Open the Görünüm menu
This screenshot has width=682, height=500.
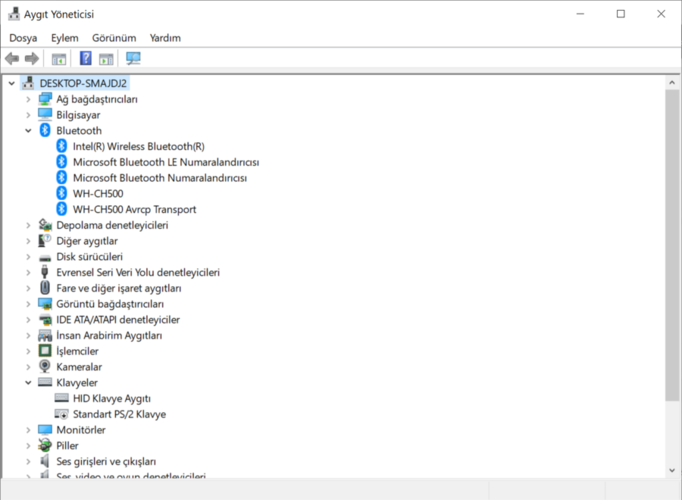click(x=114, y=38)
